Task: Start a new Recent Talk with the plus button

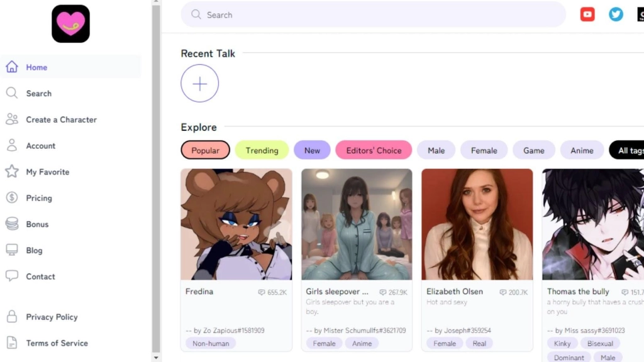Action: click(200, 83)
